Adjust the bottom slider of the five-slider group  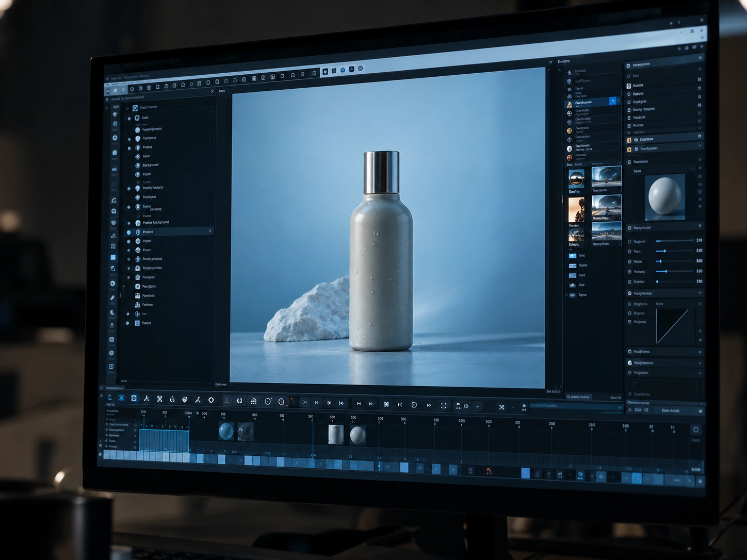[675, 282]
